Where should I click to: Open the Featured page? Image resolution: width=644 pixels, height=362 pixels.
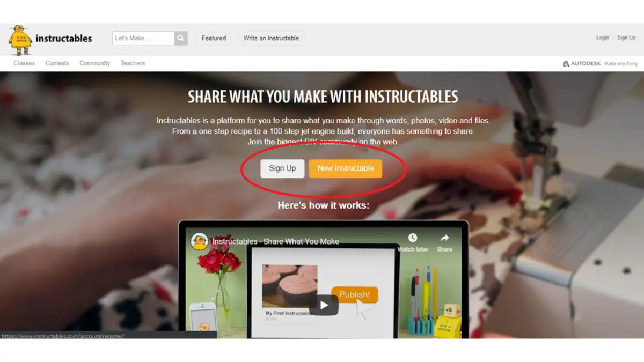[x=214, y=38]
